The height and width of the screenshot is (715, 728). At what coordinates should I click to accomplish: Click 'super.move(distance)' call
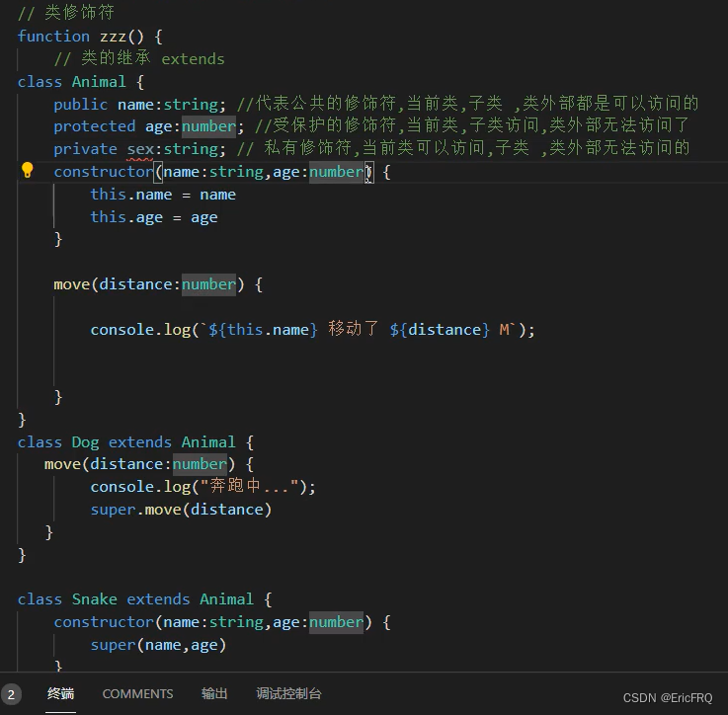click(181, 510)
